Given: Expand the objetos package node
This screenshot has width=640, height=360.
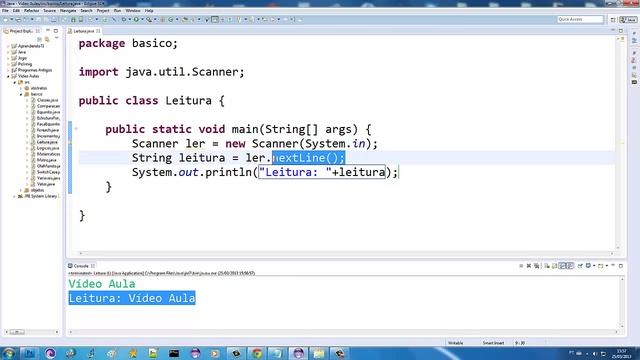Looking at the screenshot, I should (21, 190).
